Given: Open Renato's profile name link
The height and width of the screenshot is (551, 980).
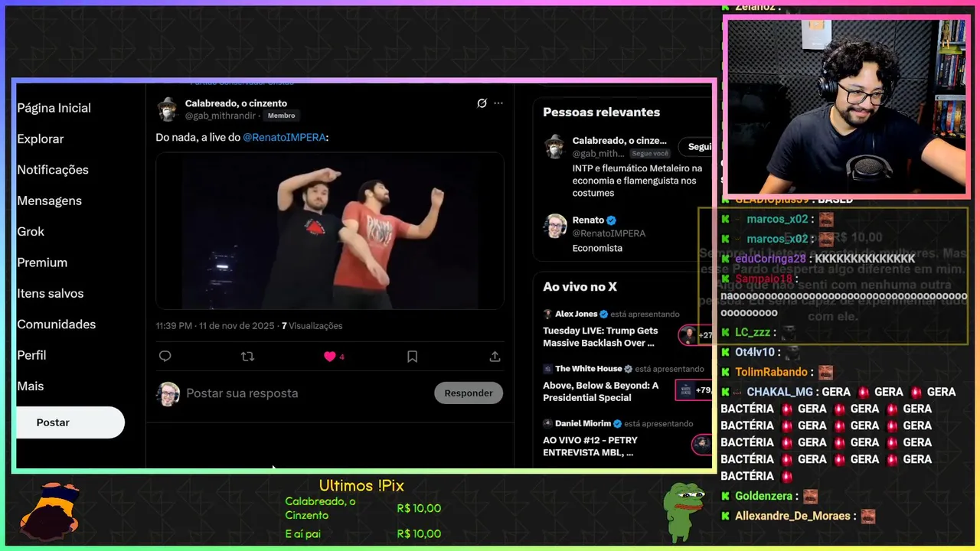Looking at the screenshot, I should (588, 220).
